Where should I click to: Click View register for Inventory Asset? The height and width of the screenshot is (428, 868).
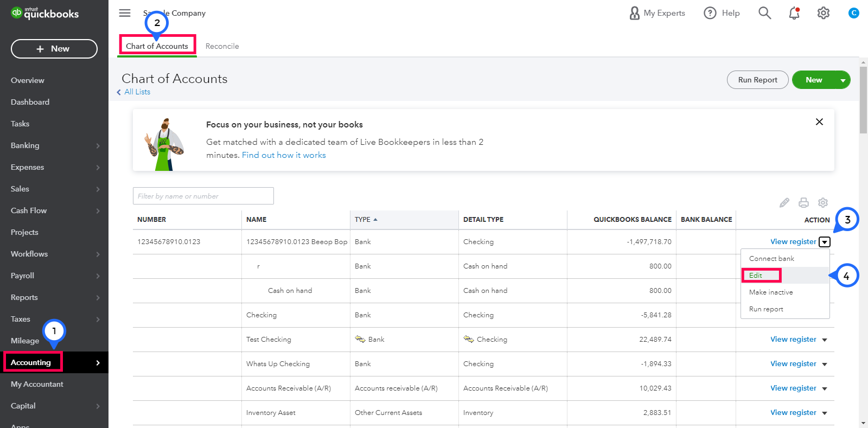(793, 413)
